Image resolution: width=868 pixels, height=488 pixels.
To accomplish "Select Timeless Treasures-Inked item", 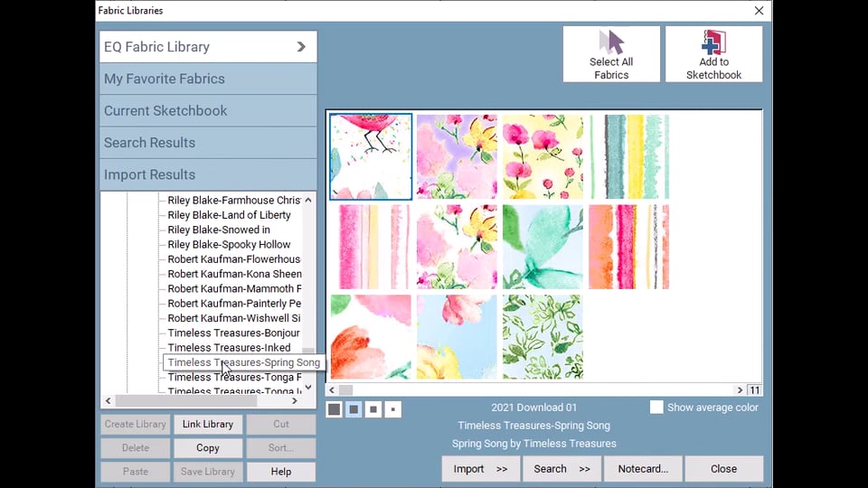I will click(229, 347).
